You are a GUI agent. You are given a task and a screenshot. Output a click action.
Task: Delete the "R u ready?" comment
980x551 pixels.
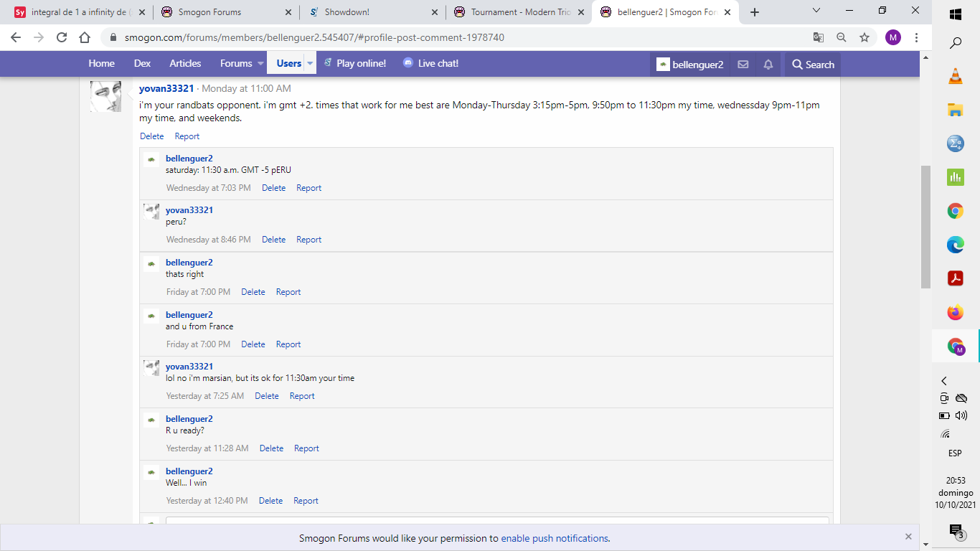[271, 448]
